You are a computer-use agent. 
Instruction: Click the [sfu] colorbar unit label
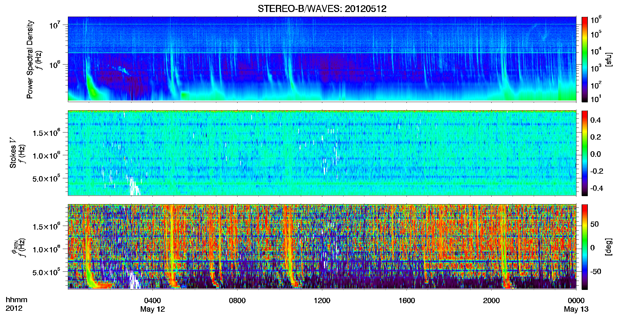pos(609,59)
